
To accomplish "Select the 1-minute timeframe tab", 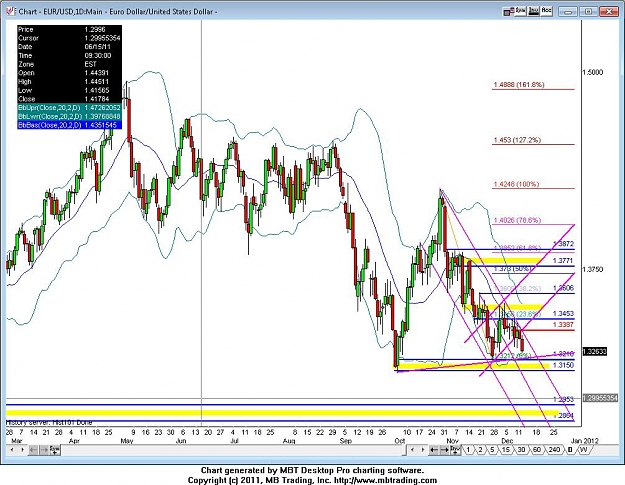I will coord(468,450).
